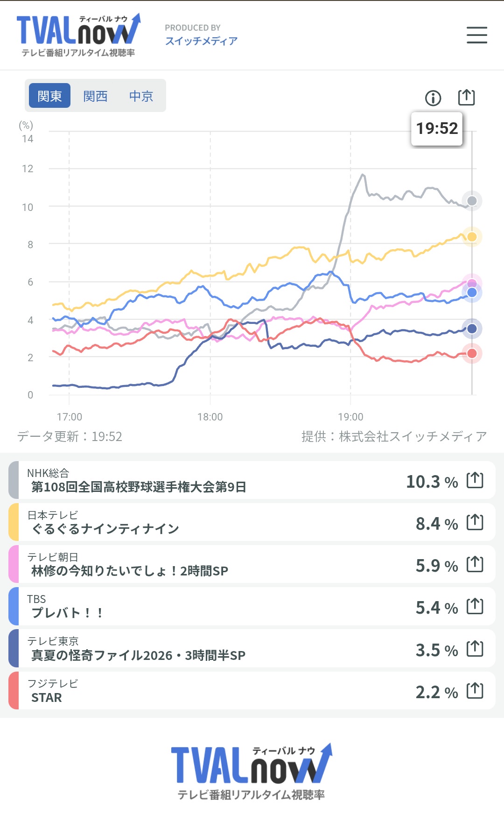The image size is (504, 813).
Task: Open the hamburger menu
Action: (476, 35)
